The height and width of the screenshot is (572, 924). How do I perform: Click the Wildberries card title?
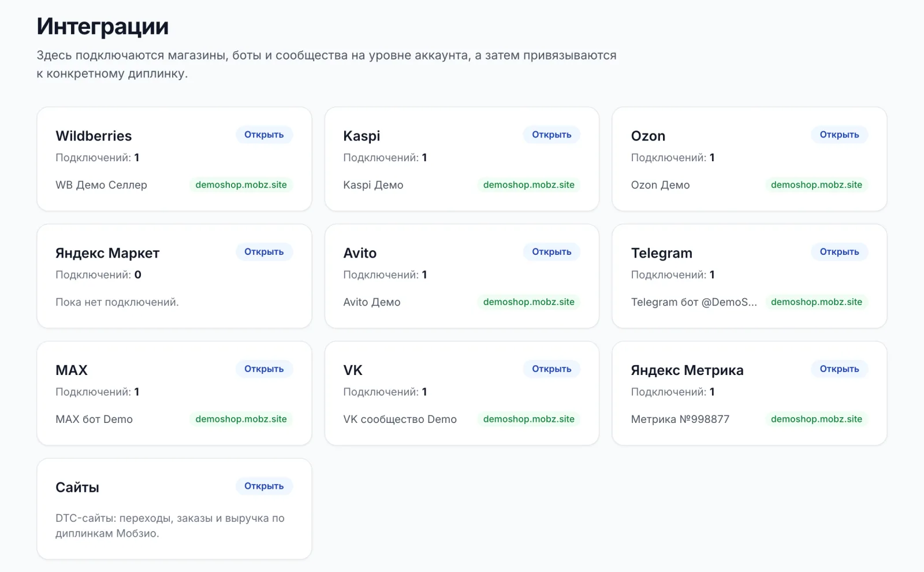(x=94, y=136)
